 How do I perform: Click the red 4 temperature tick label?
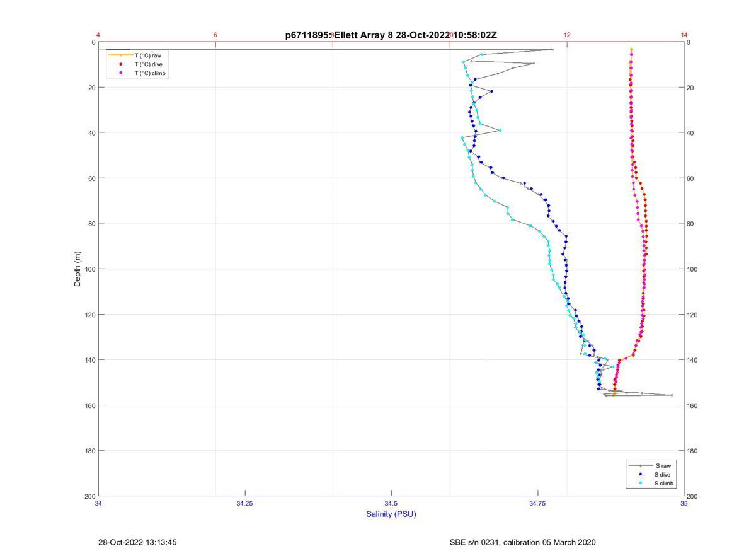tap(98, 35)
